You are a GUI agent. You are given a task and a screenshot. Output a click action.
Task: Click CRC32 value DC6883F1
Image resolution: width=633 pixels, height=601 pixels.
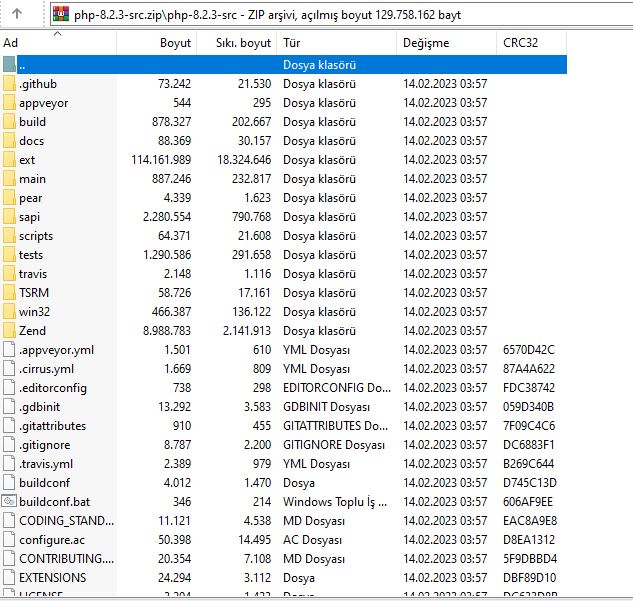click(528, 444)
